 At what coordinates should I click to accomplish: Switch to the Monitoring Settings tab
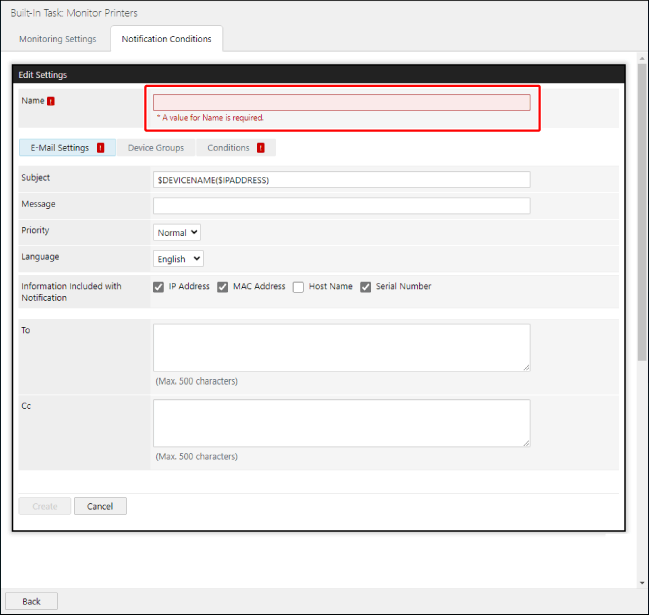click(x=58, y=39)
